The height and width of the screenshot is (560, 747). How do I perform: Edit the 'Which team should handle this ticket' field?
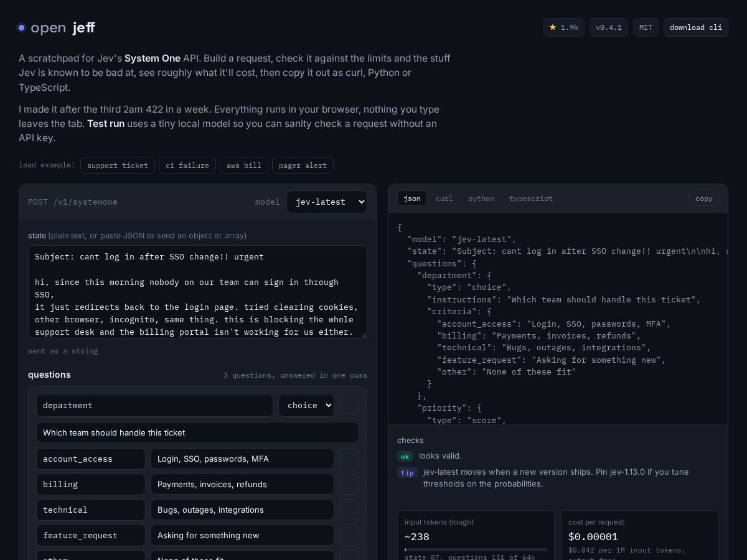click(197, 432)
